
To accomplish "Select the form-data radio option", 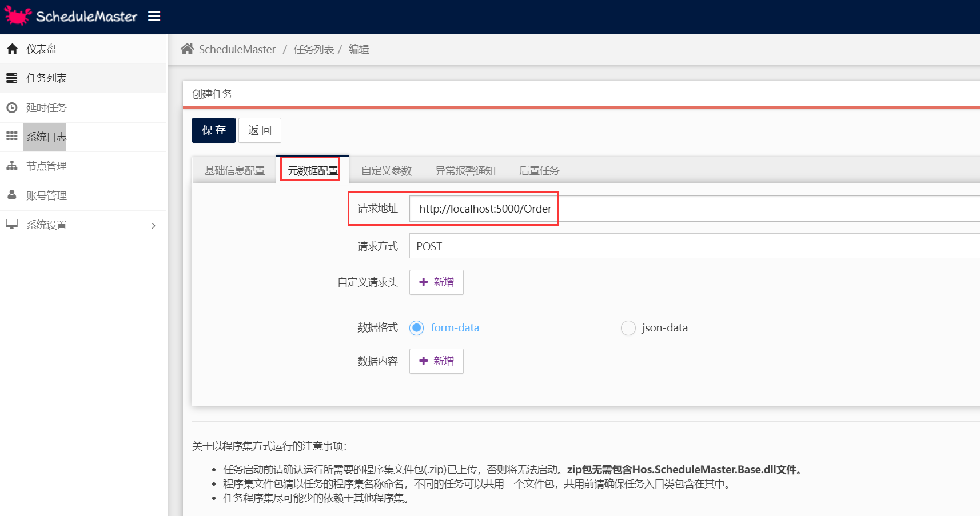I will [x=417, y=328].
